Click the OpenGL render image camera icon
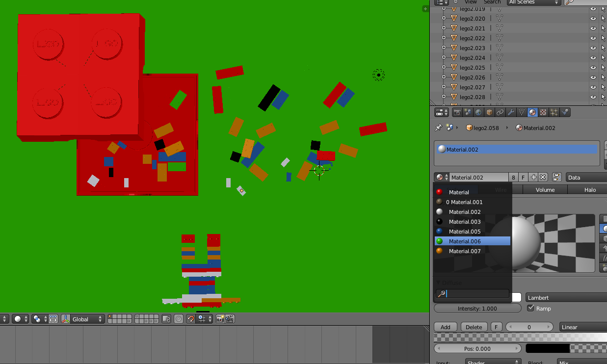Image resolution: width=607 pixels, height=364 pixels. pyautogui.click(x=220, y=319)
